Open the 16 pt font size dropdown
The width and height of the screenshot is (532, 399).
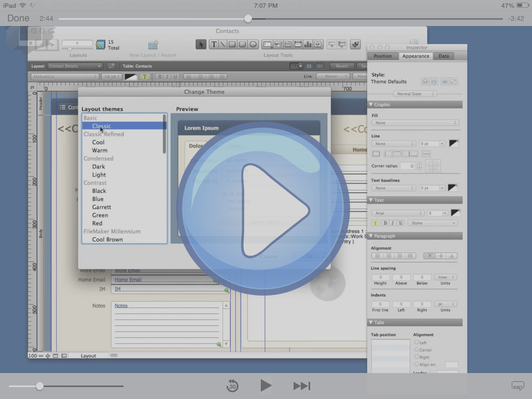coord(111,77)
